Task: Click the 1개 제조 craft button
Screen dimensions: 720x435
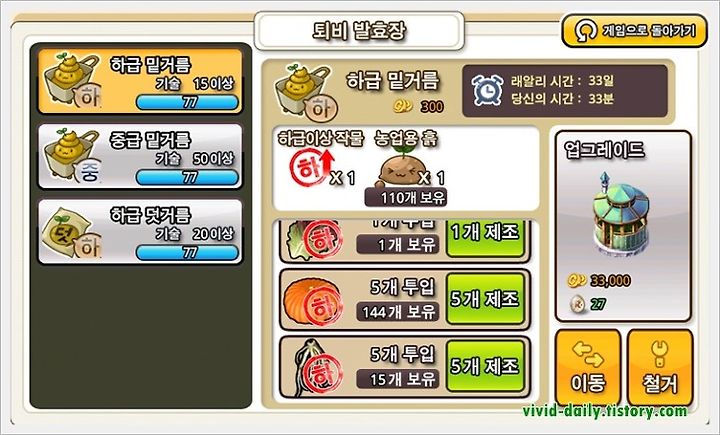Action: (485, 237)
